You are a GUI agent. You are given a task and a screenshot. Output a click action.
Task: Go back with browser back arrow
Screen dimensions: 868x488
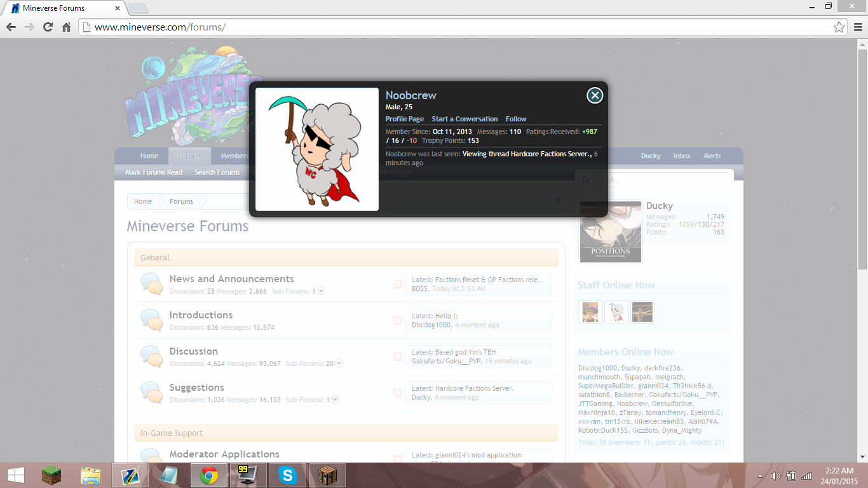[11, 27]
